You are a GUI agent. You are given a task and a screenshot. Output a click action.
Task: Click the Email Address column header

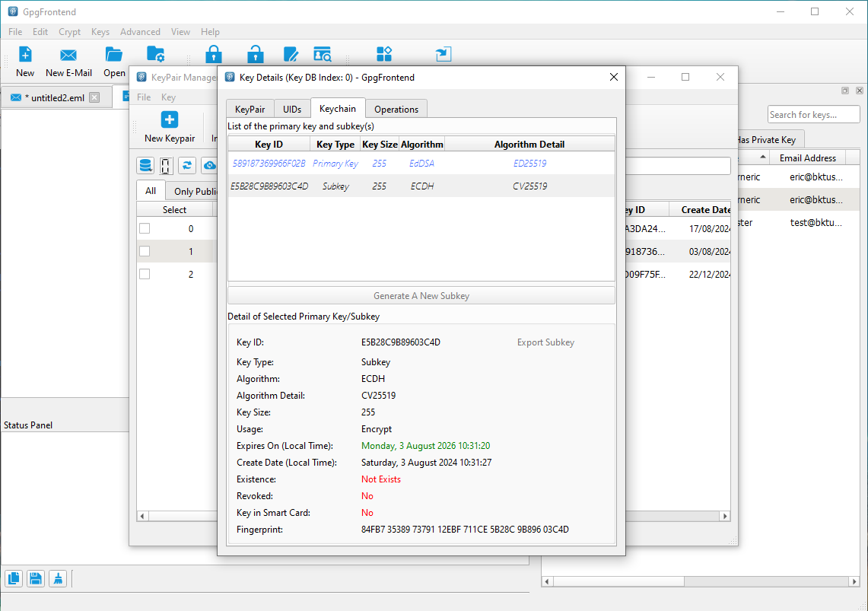click(808, 158)
